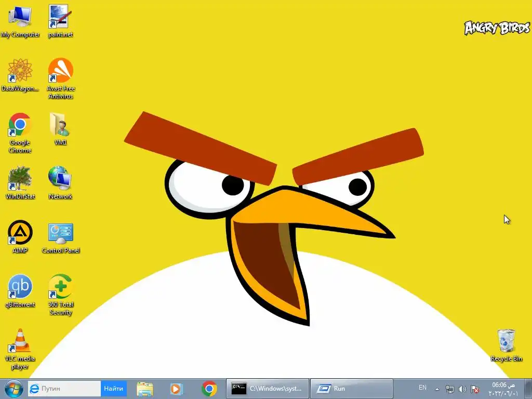Open the Action Center flag icon
Viewport: 532px width, 399px height.
point(475,389)
